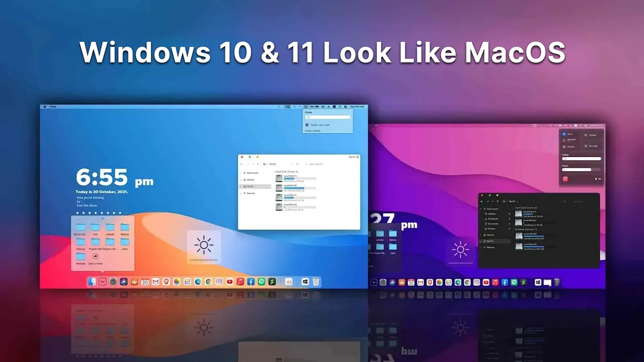Open Spotify in the left desktop dock
644x362 pixels.
261,282
